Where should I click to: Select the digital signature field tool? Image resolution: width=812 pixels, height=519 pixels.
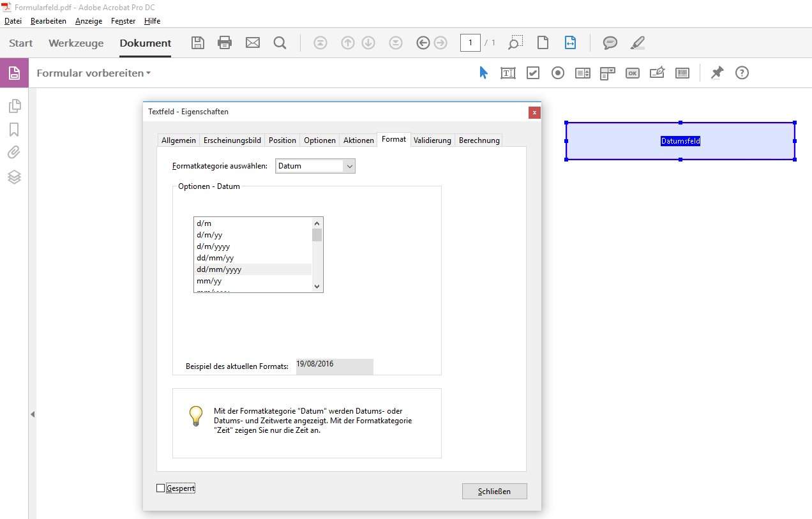tap(657, 73)
